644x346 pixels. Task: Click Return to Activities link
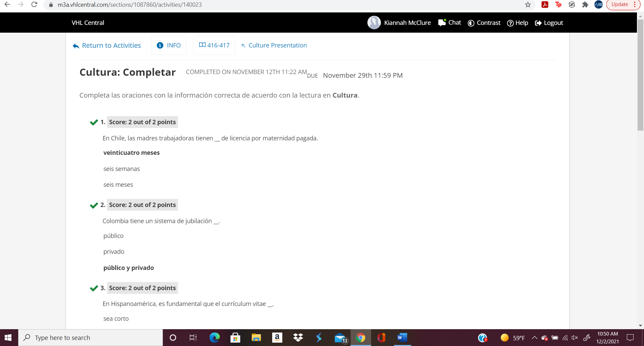[107, 45]
